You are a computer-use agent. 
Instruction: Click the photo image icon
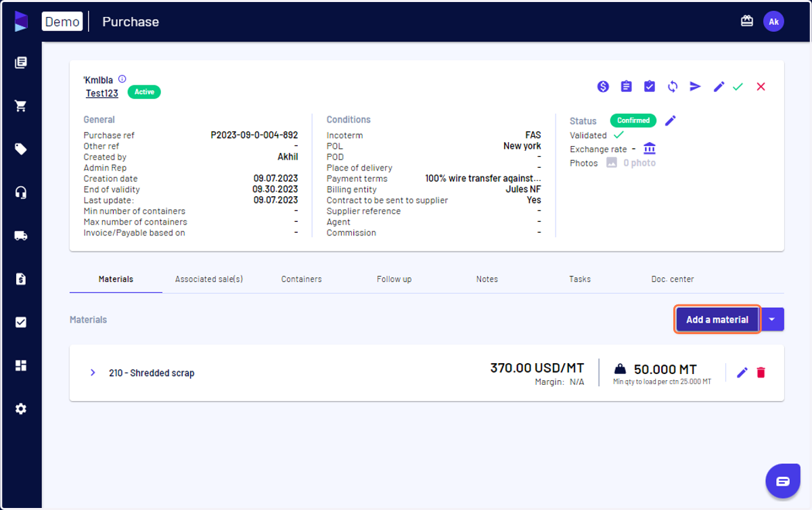click(x=612, y=163)
